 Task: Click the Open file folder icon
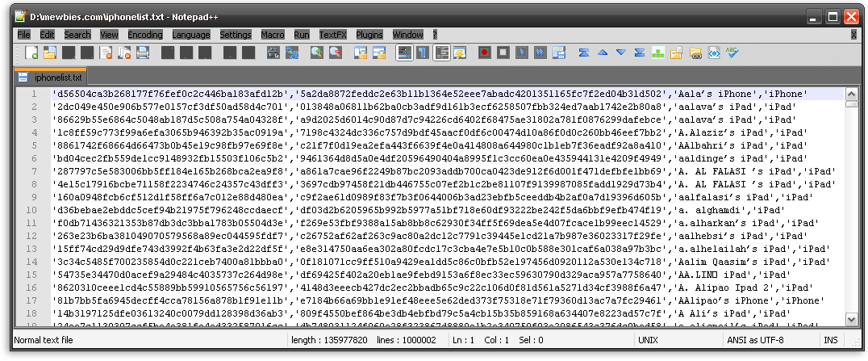coord(50,52)
